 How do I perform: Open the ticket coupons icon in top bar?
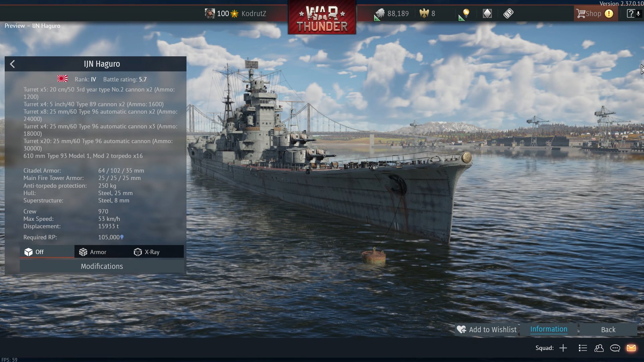(x=508, y=13)
